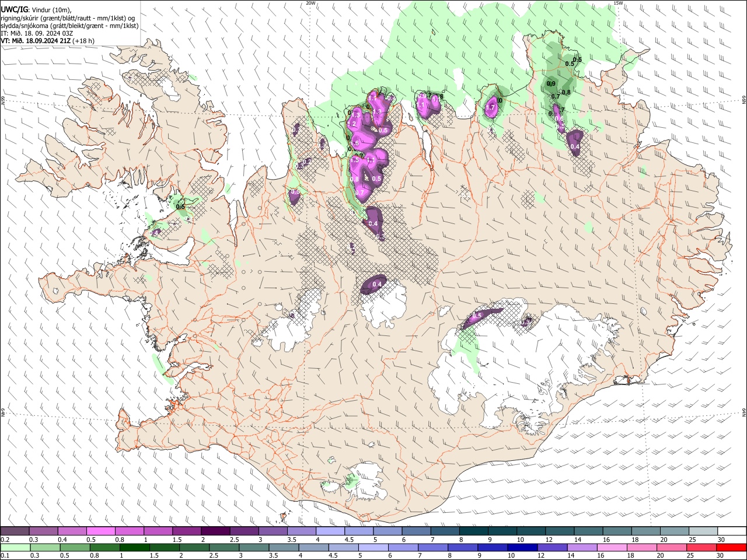Screen dimensions: 747x560
Task: Click the "0.1" legend label
Action: pos(5,556)
